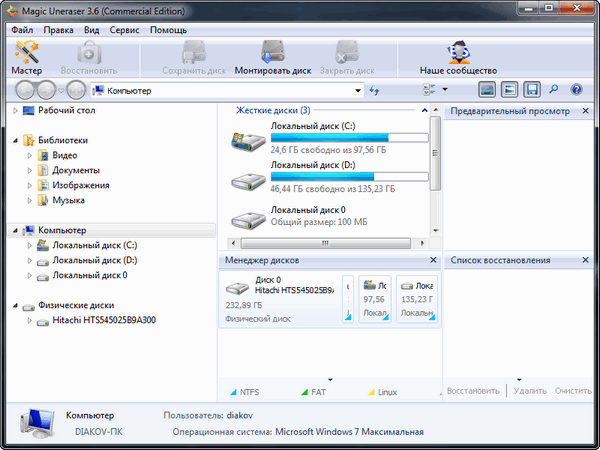Toggle the preview panel toolbar icon

[509, 90]
